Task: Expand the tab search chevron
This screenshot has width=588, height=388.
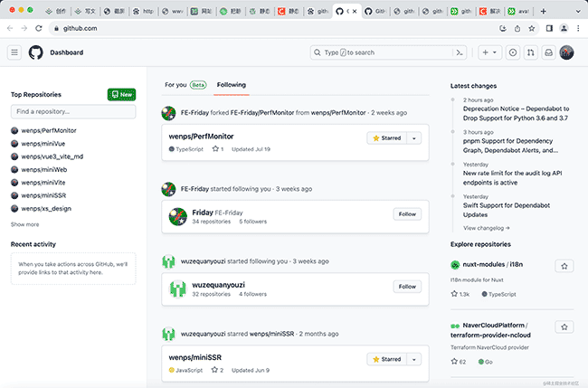Action: [578, 11]
